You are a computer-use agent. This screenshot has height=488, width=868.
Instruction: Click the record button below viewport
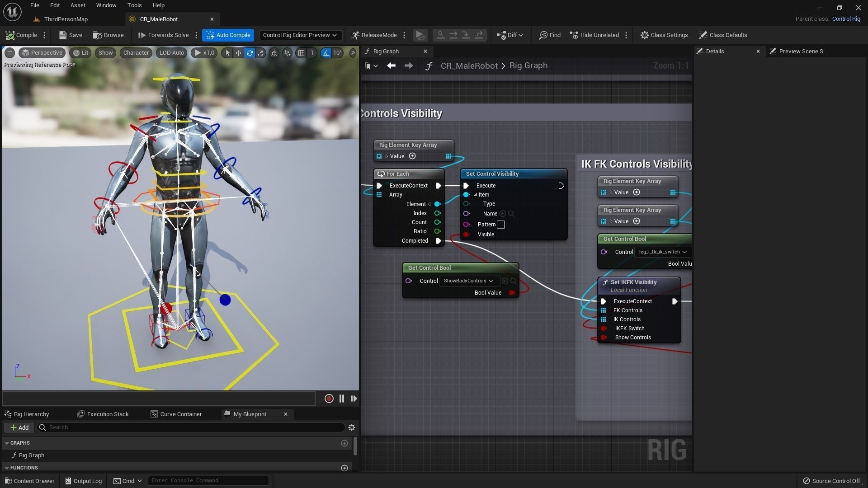[329, 399]
